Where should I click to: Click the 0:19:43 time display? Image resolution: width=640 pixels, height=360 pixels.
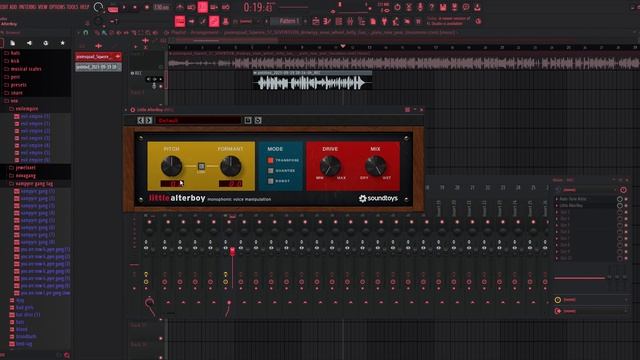(258, 7)
